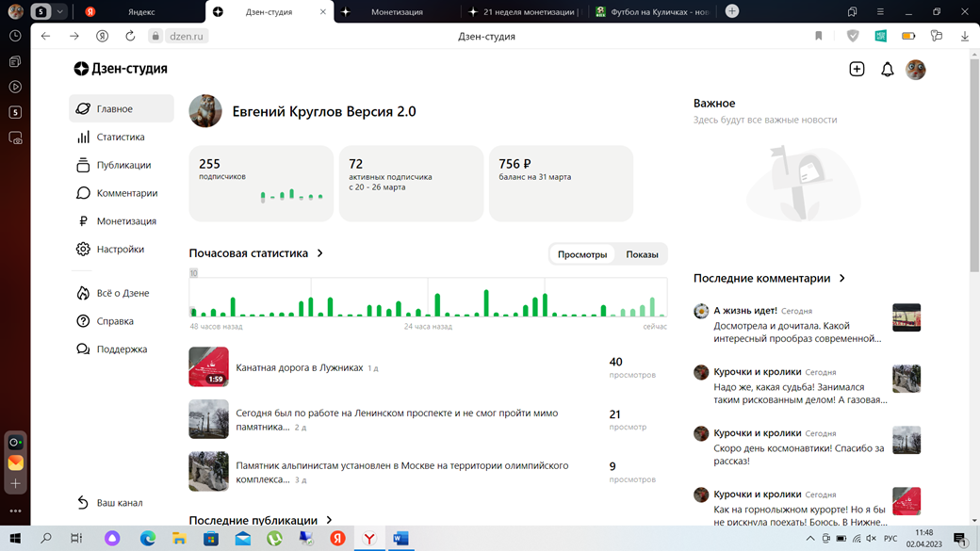Open the 72 активных подписчика card

point(411,184)
